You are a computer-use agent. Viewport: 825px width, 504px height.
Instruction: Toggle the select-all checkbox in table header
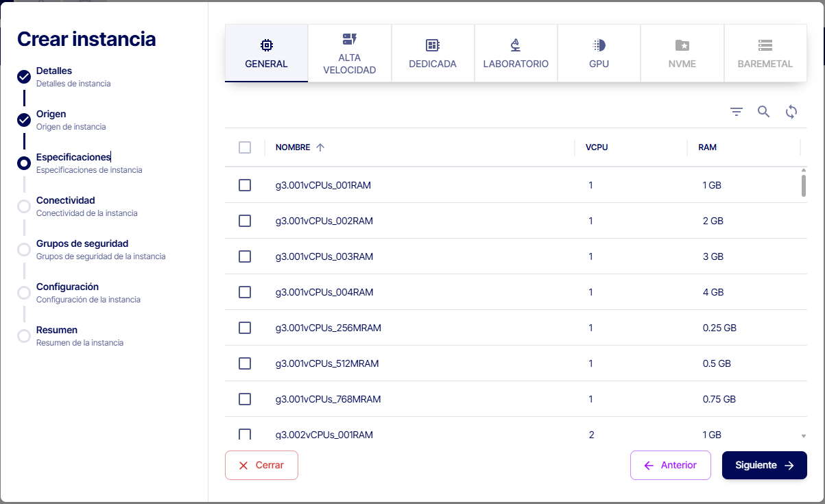(245, 147)
